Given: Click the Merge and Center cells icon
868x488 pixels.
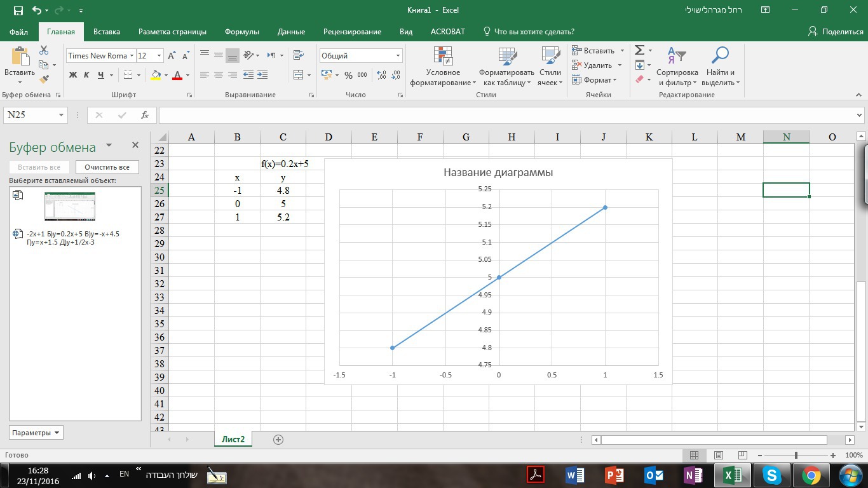Looking at the screenshot, I should coord(299,75).
